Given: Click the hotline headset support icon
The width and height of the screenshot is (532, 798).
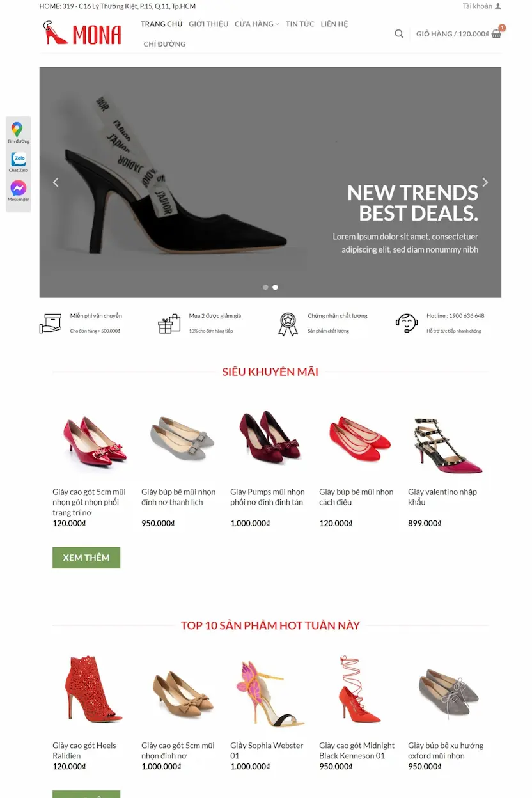Looking at the screenshot, I should tap(407, 323).
